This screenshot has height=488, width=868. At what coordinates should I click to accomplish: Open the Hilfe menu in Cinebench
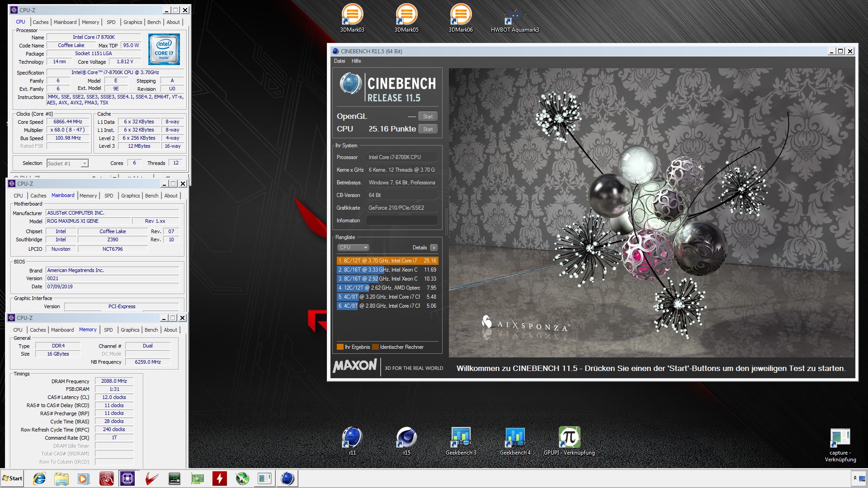point(356,61)
